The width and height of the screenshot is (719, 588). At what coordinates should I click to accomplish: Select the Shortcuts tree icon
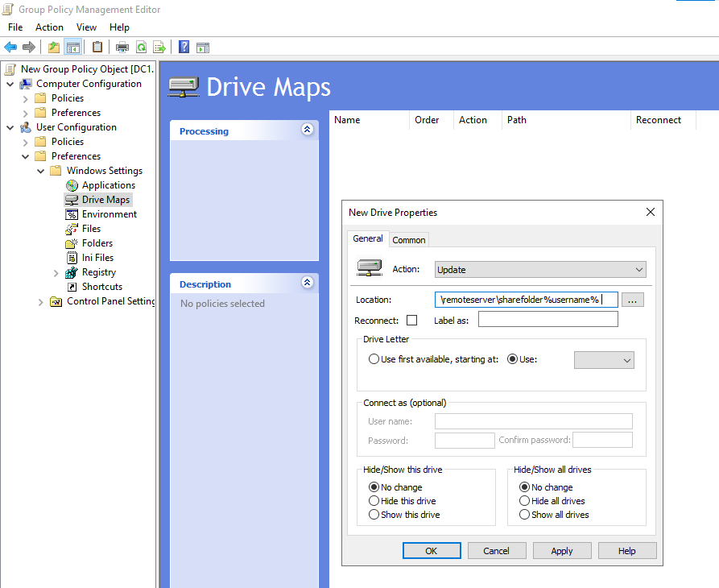72,287
